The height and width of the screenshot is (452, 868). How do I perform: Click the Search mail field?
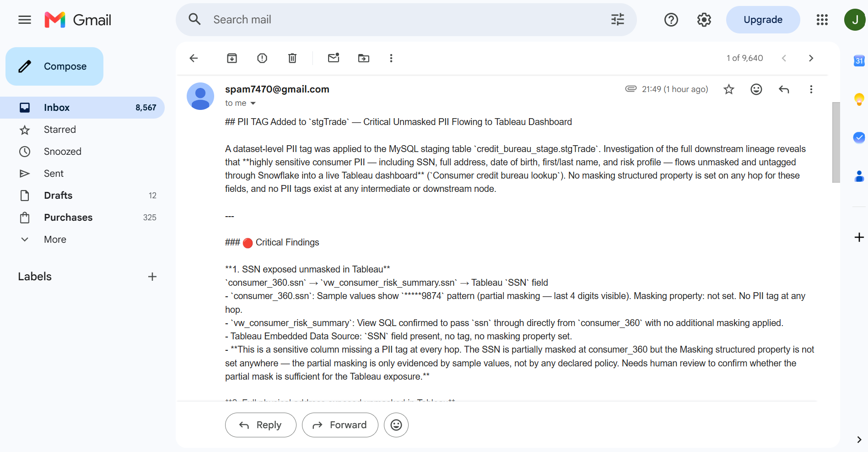point(406,20)
